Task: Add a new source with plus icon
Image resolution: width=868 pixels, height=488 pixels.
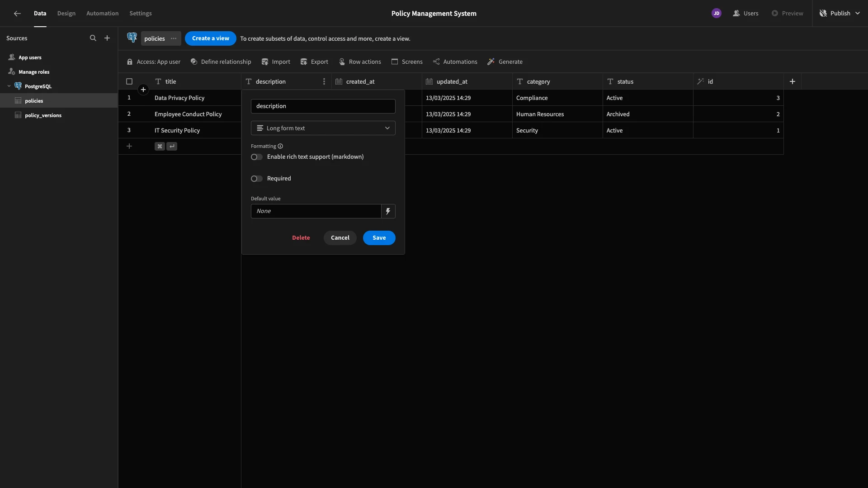Action: tap(107, 38)
